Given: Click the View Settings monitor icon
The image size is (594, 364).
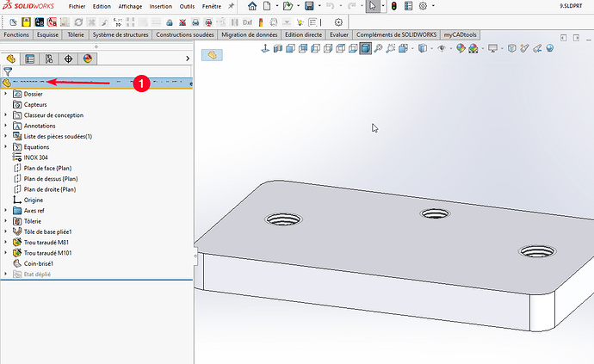Looking at the screenshot, I should pyautogui.click(x=492, y=48).
